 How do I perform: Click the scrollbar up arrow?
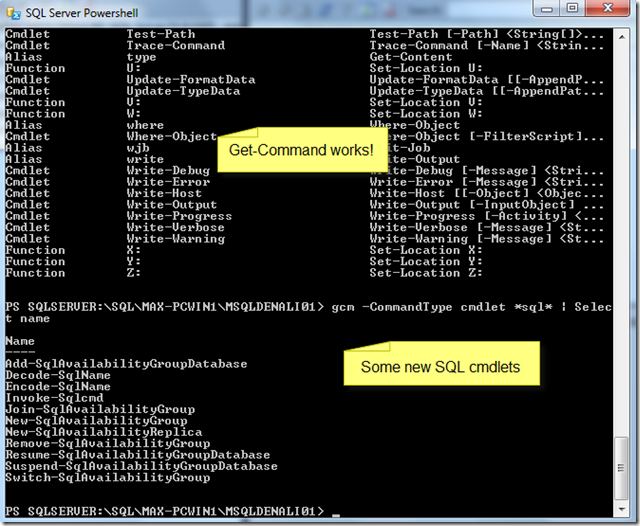pyautogui.click(x=621, y=37)
